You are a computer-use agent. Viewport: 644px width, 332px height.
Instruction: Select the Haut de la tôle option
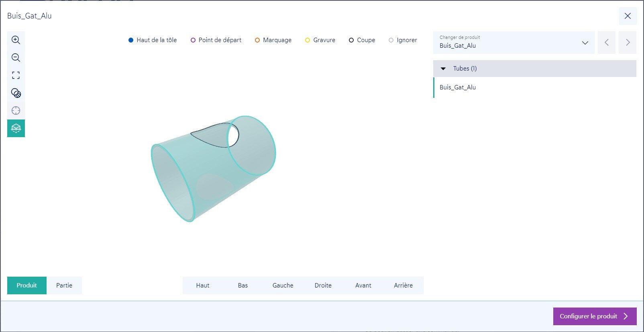click(153, 40)
